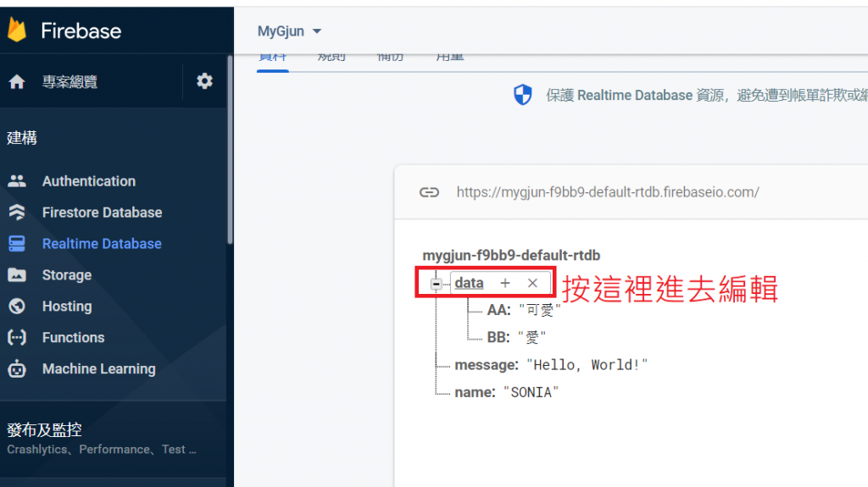Image resolution: width=868 pixels, height=487 pixels.
Task: Edit the AA value "可愛"
Action: (x=540, y=310)
